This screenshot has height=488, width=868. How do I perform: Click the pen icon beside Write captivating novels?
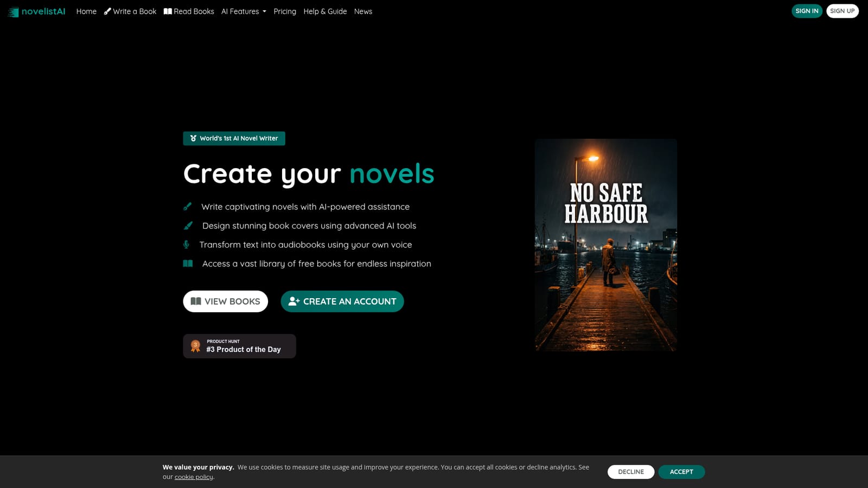188,207
